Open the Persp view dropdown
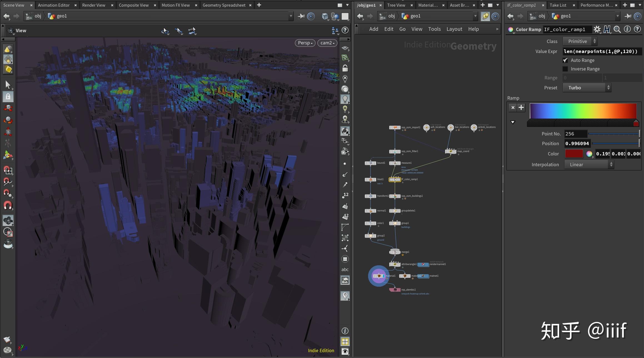 click(x=305, y=43)
